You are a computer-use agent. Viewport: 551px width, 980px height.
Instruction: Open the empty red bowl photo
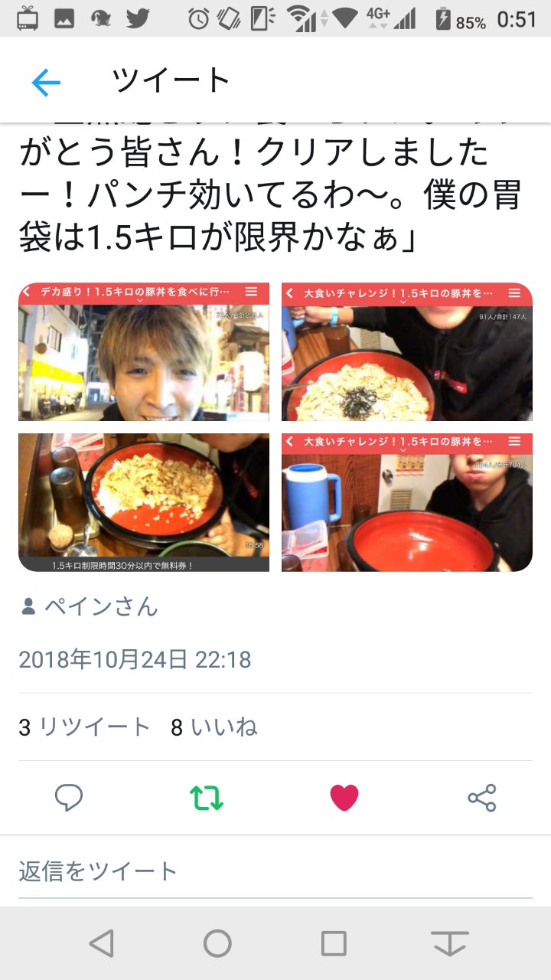[x=407, y=502]
